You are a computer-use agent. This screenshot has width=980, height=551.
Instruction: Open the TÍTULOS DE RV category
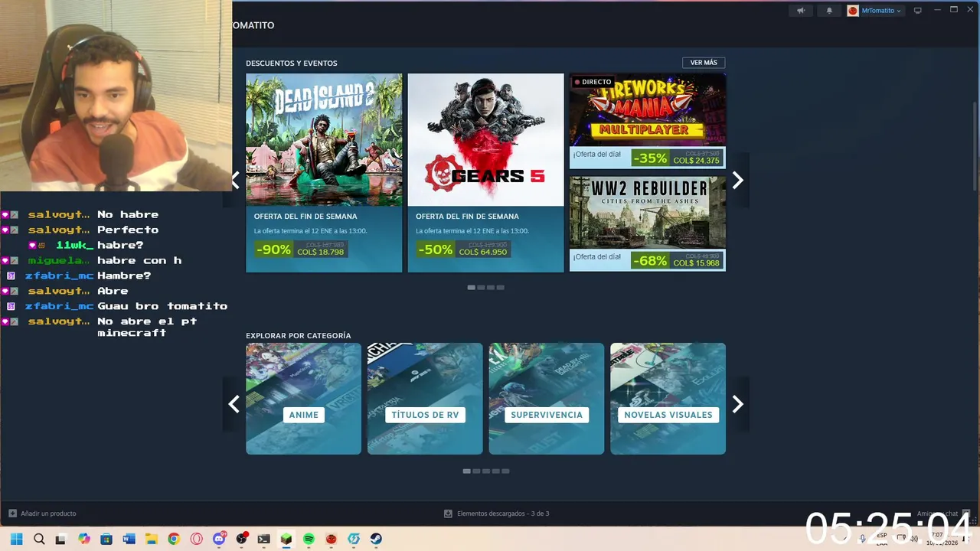point(425,399)
